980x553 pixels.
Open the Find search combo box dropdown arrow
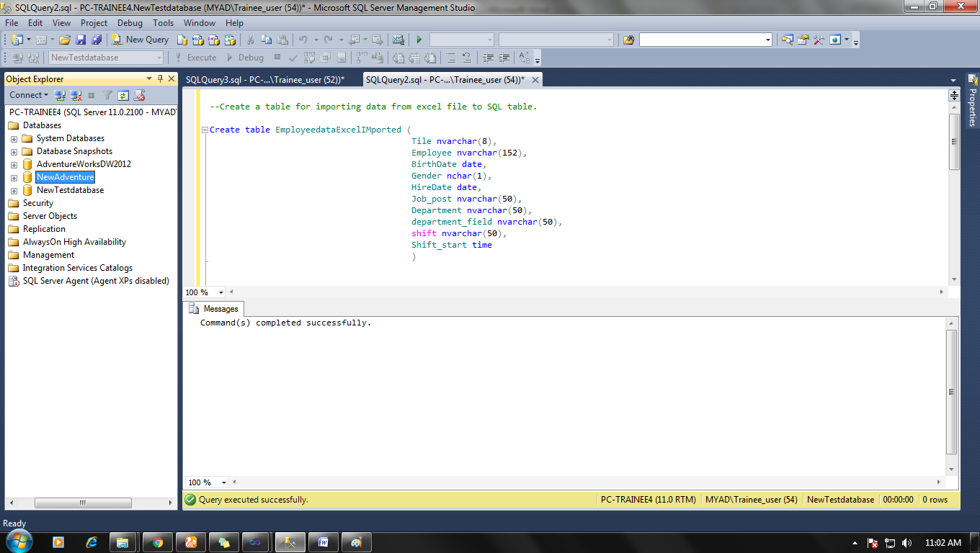point(767,40)
